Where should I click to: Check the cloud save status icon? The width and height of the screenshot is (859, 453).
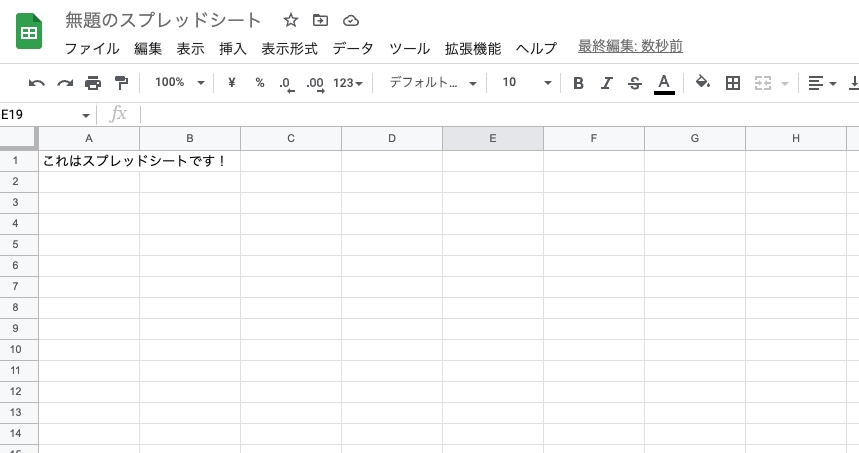coord(351,21)
